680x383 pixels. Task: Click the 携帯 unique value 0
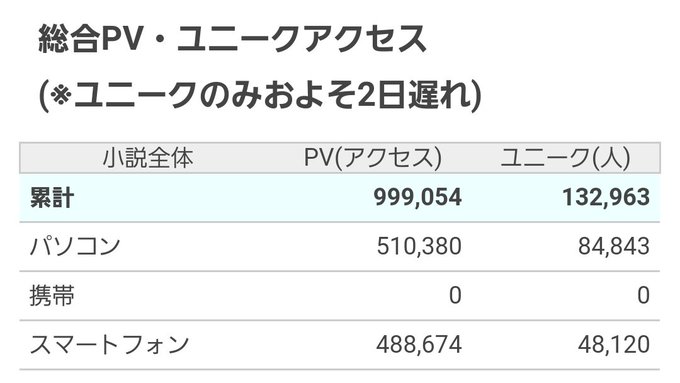644,296
